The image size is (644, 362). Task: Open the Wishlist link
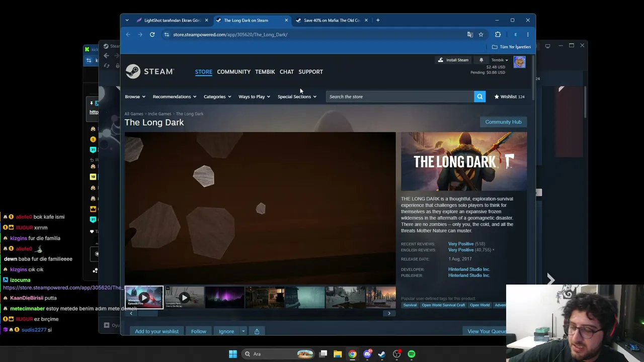pos(509,97)
